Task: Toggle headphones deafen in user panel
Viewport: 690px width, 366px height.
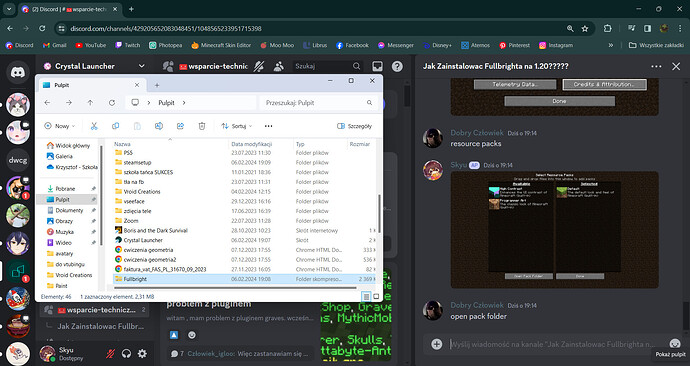Action: [126, 353]
